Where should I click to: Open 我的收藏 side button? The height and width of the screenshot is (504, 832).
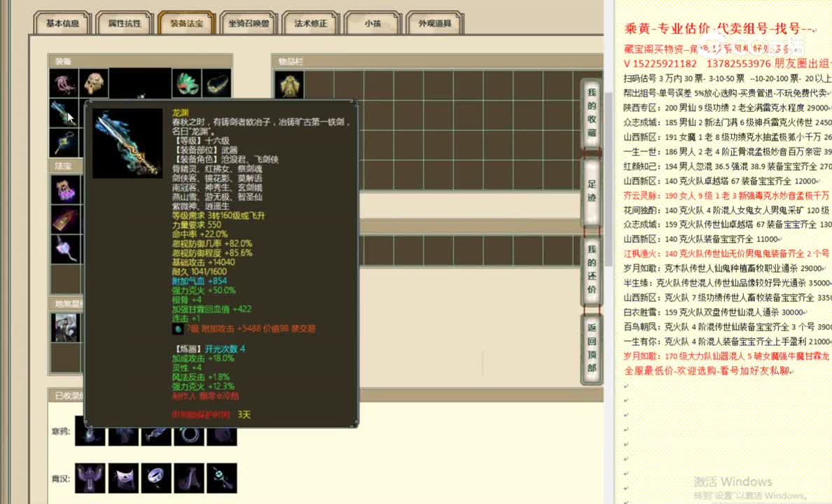pyautogui.click(x=592, y=113)
